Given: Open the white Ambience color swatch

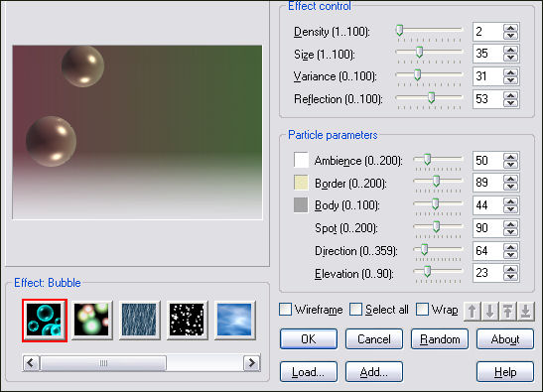Looking at the screenshot, I should pyautogui.click(x=301, y=160).
